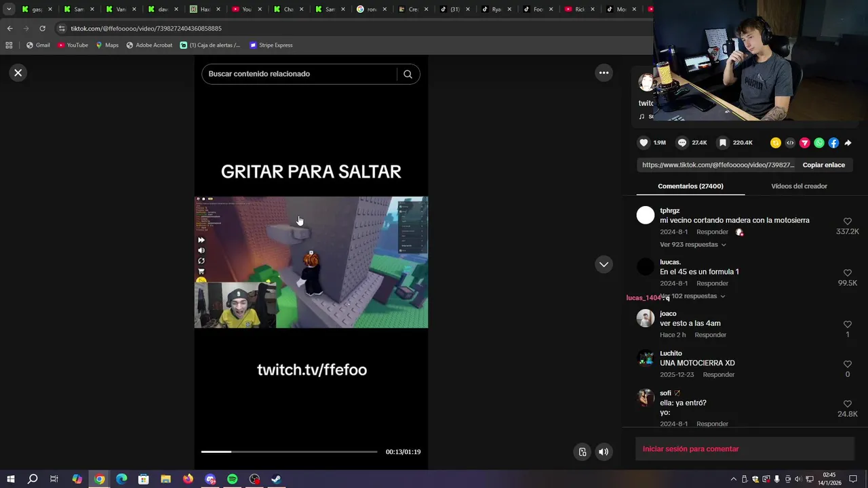
Task: Open File Explorer from taskbar
Action: 165,479
